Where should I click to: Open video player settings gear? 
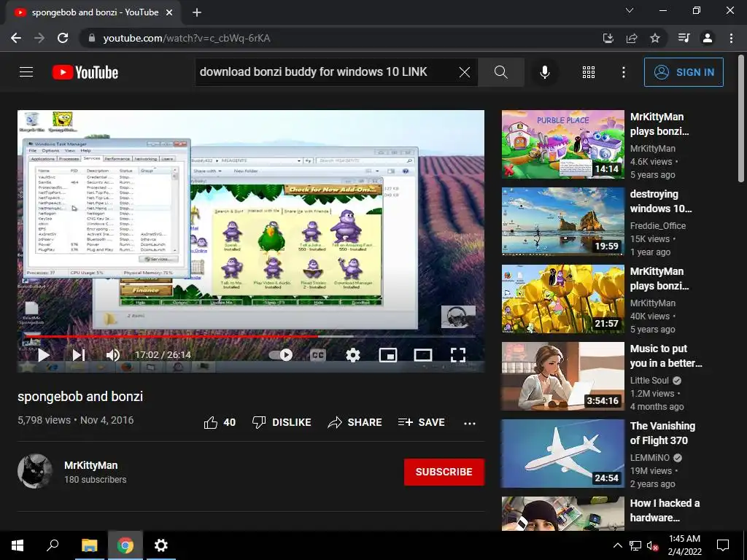353,355
